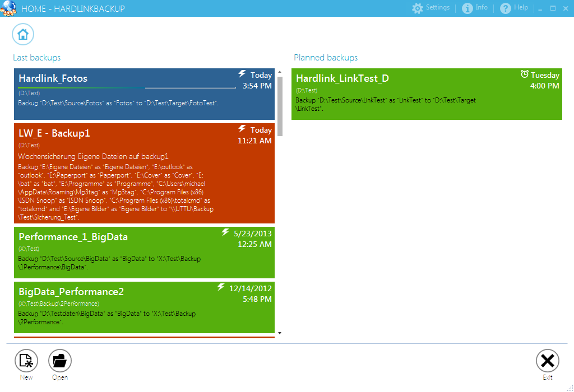The image size is (574, 392).
Task: Click the Open folder icon
Action: (x=60, y=361)
